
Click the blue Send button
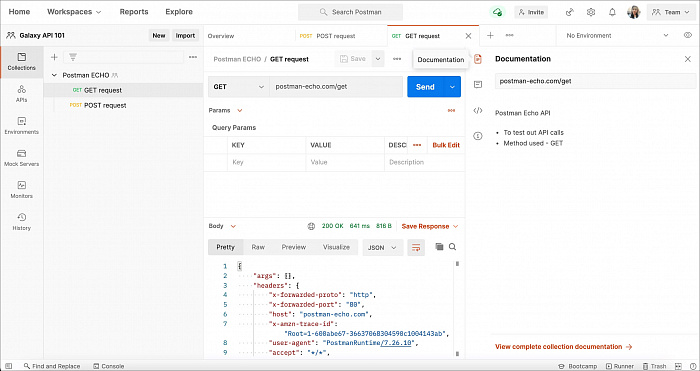[x=425, y=87]
